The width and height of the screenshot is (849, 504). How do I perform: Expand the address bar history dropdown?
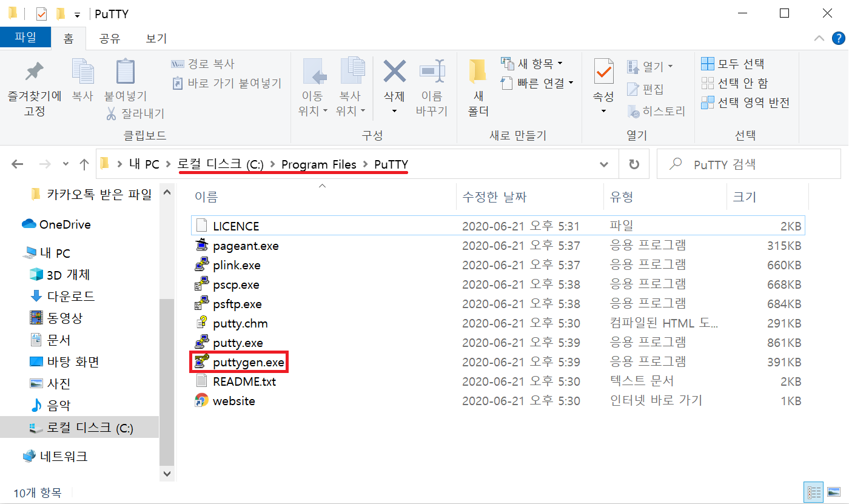pos(604,164)
